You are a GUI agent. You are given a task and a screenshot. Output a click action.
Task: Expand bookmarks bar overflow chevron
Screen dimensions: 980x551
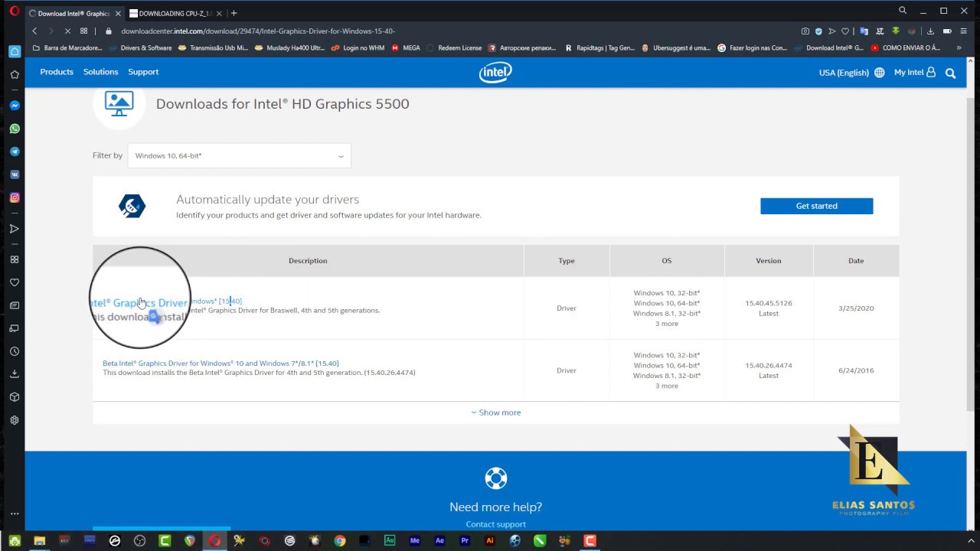tap(959, 47)
